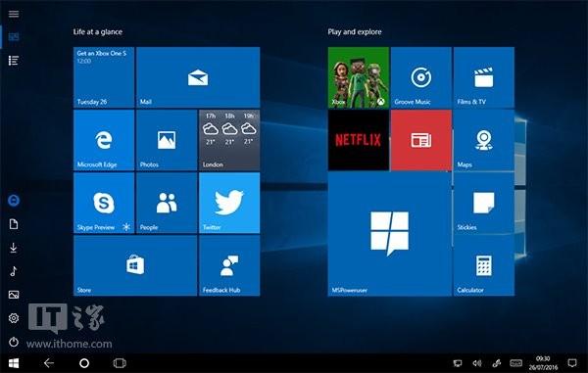Open Groove Music tile
The image size is (588, 373).
[420, 77]
